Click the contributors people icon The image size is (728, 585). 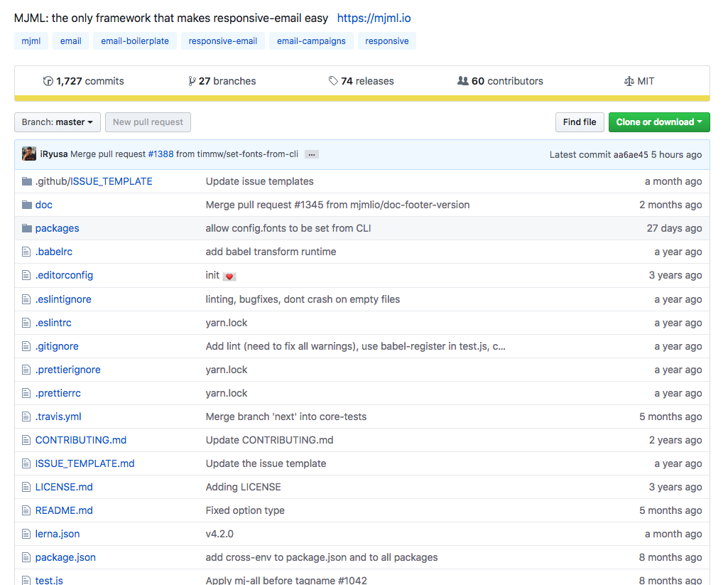point(463,81)
